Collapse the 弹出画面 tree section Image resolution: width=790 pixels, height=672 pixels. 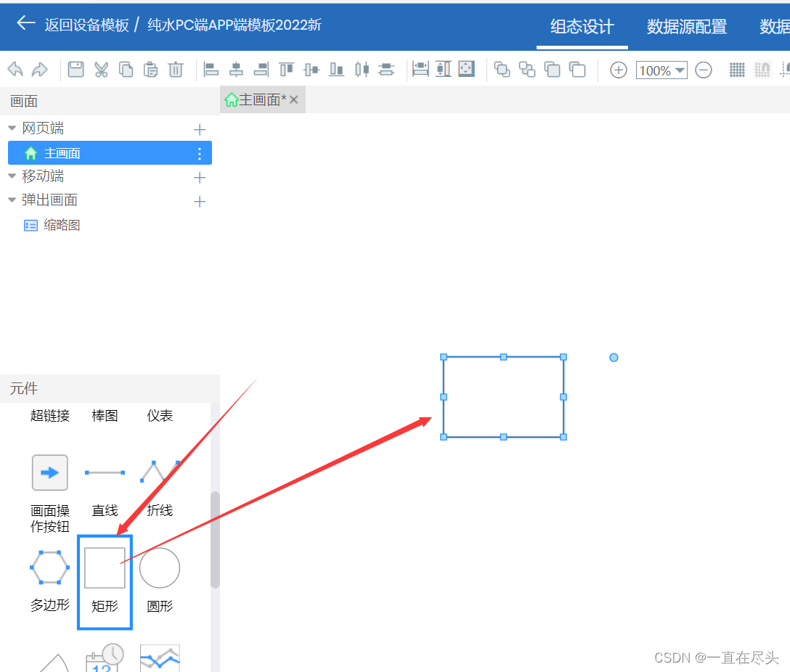pyautogui.click(x=12, y=200)
